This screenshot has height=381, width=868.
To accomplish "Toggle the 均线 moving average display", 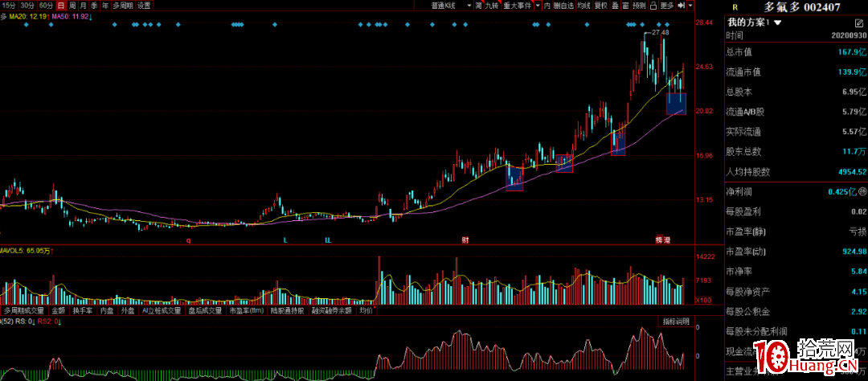I will [583, 6].
